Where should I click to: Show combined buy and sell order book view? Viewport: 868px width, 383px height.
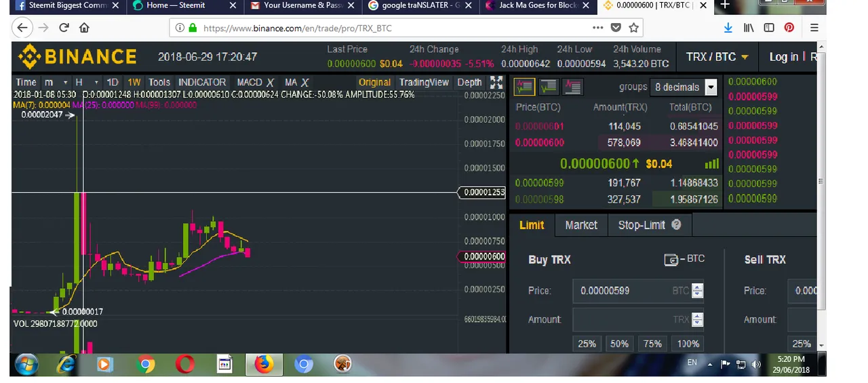pyautogui.click(x=524, y=87)
